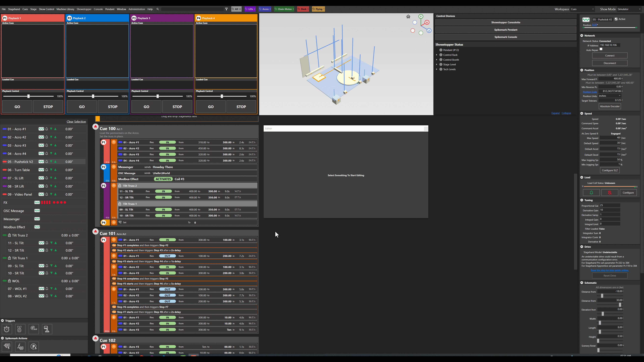Click the Playback 2 speed slider handle
Viewport: 644px width, 362px height.
(x=93, y=96)
